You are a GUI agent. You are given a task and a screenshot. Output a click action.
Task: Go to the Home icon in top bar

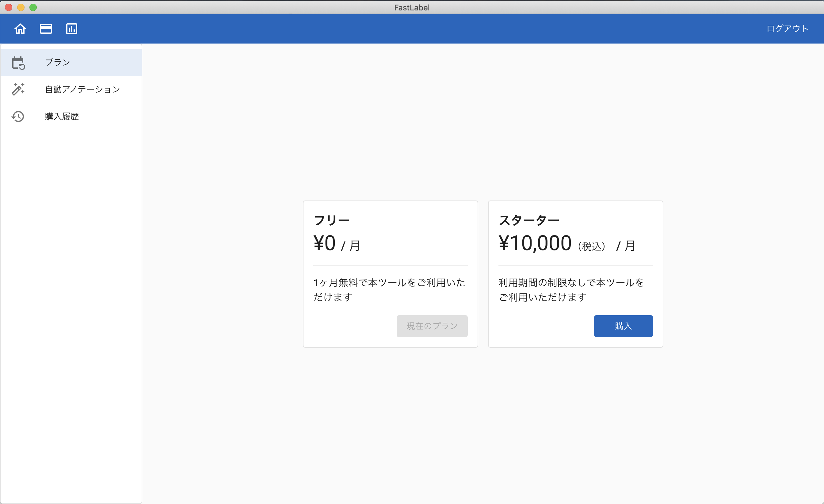20,29
